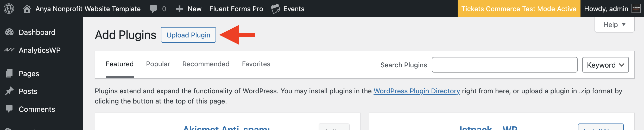The image size is (644, 130).
Task: Click the comments bubble icon in toolbar
Action: pyautogui.click(x=154, y=9)
